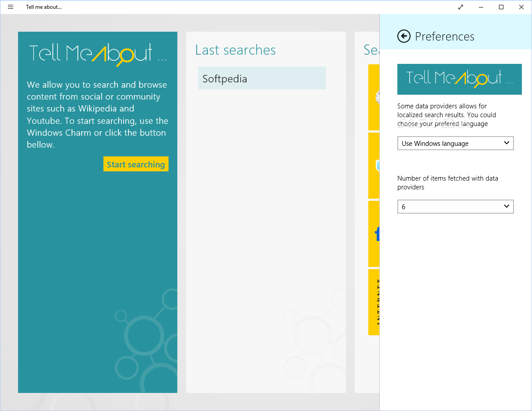Click the Last searches heading
This screenshot has width=532, height=411.
coord(235,50)
